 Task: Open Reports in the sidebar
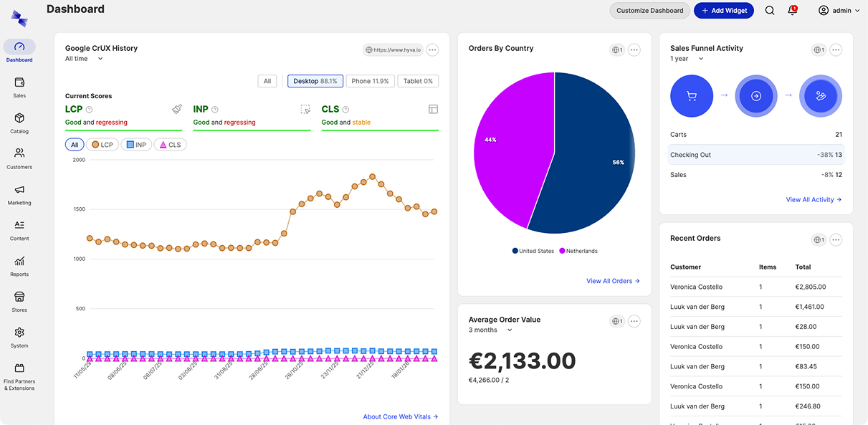click(19, 262)
